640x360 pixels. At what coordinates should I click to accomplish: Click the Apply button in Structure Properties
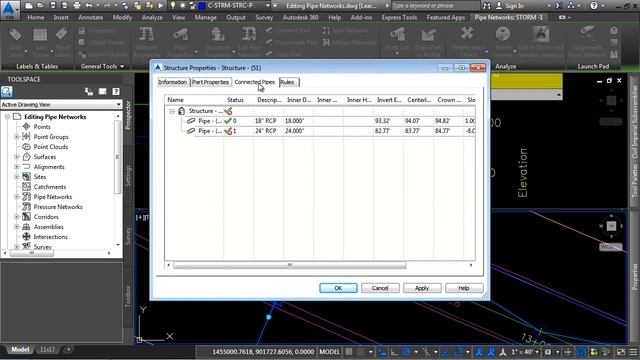(422, 288)
